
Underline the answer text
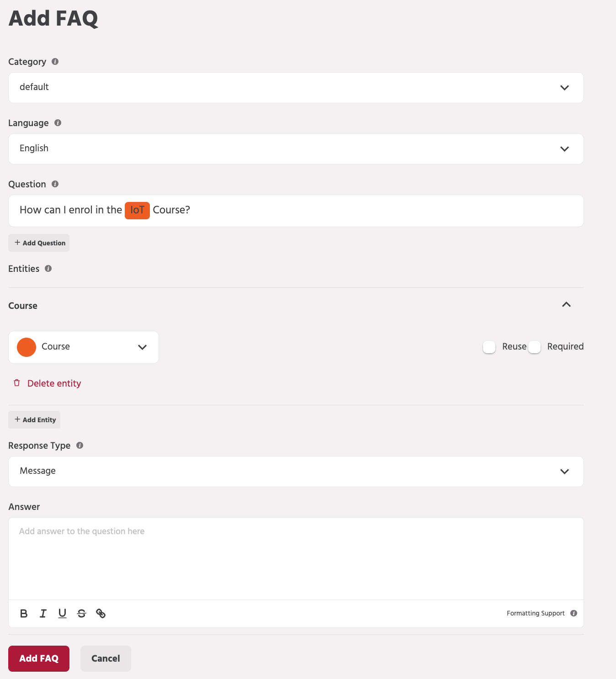[x=63, y=614]
